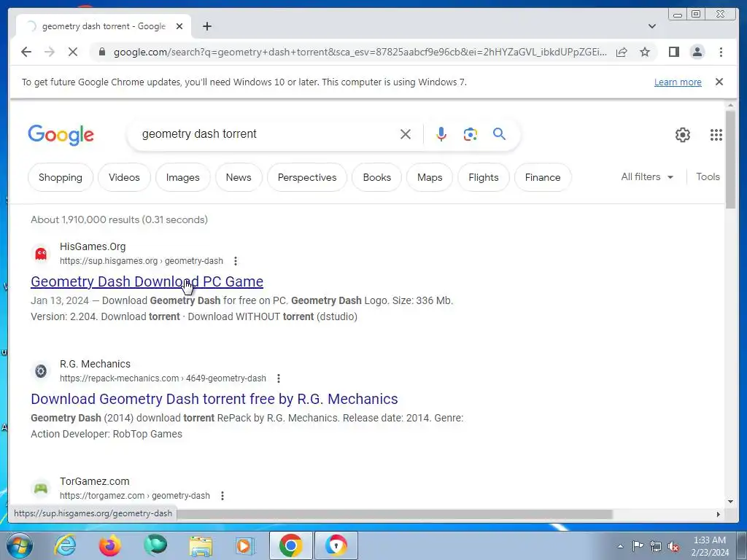Open the Learn more link
Screen dimensions: 747x560
click(678, 82)
